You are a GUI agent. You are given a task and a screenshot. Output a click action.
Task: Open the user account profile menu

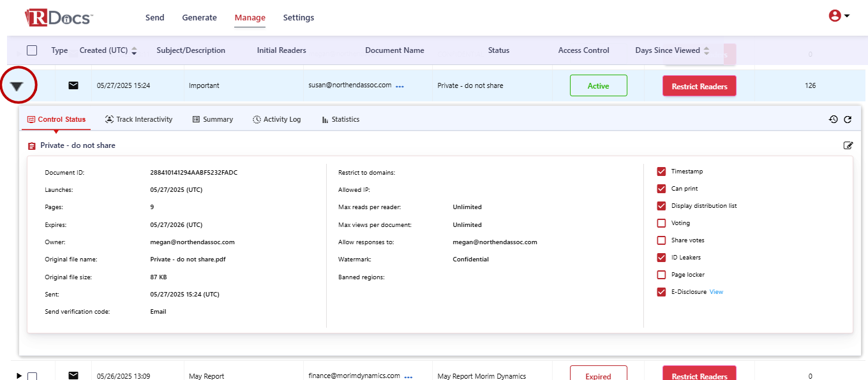(x=838, y=16)
